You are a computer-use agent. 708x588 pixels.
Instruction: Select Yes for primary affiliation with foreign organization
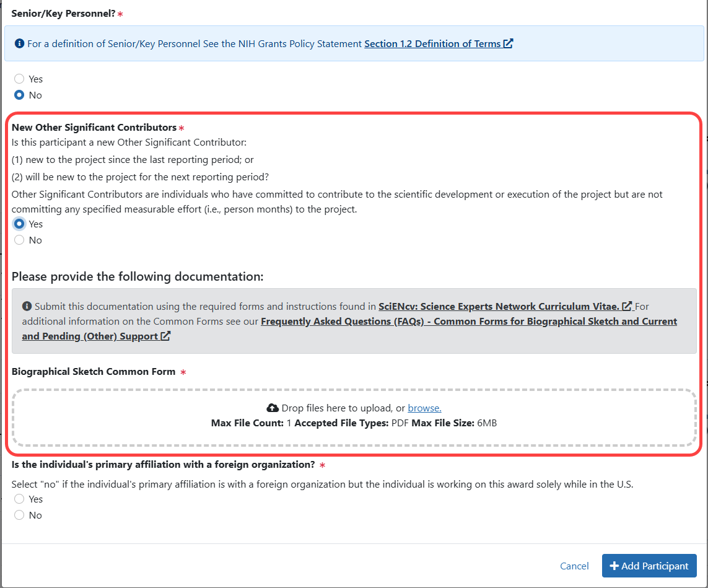pos(19,499)
